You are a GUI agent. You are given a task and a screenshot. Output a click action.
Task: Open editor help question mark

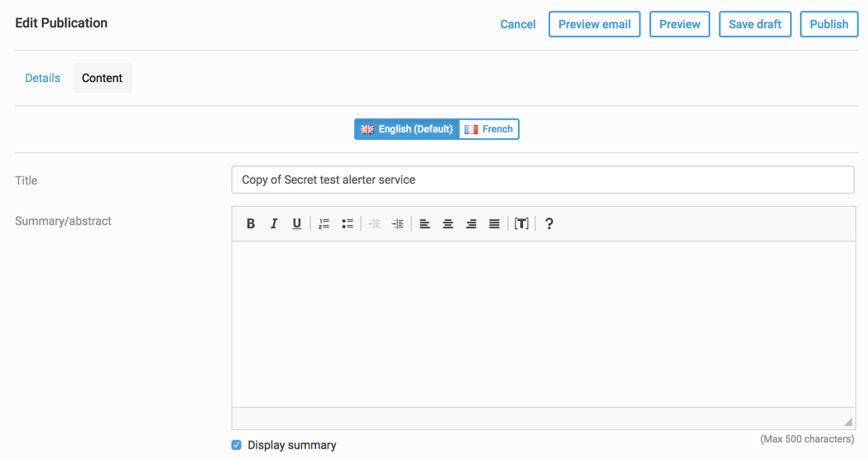click(549, 223)
